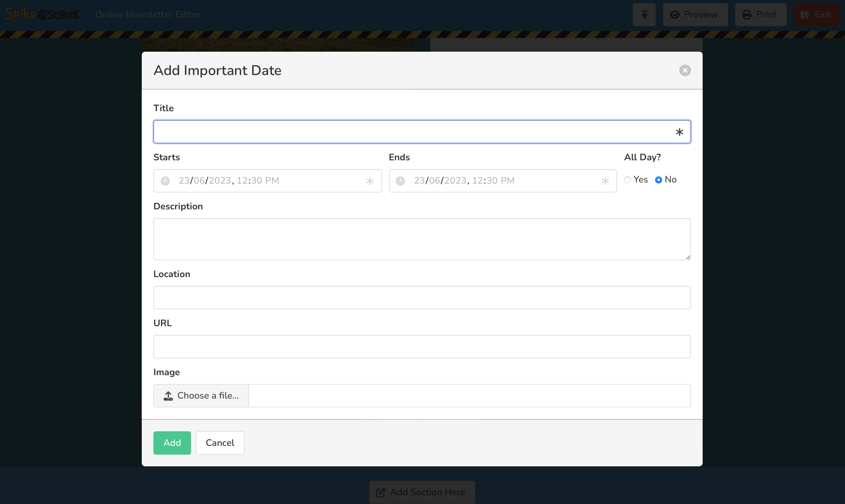Click the Cancel button
The width and height of the screenshot is (845, 504).
pyautogui.click(x=220, y=443)
